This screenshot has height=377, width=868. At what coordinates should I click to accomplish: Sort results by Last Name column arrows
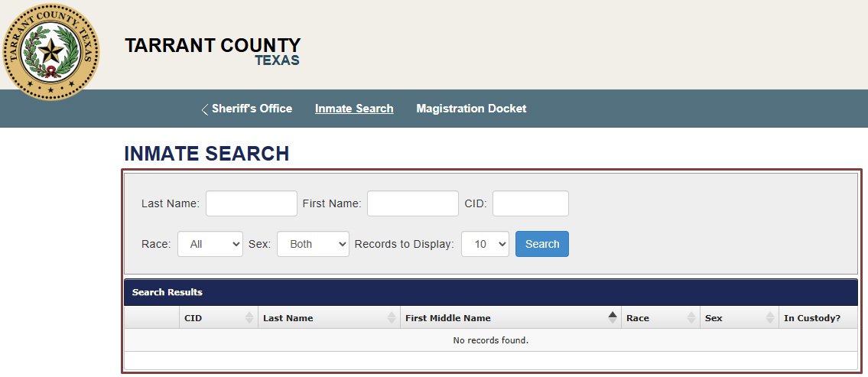tap(392, 318)
